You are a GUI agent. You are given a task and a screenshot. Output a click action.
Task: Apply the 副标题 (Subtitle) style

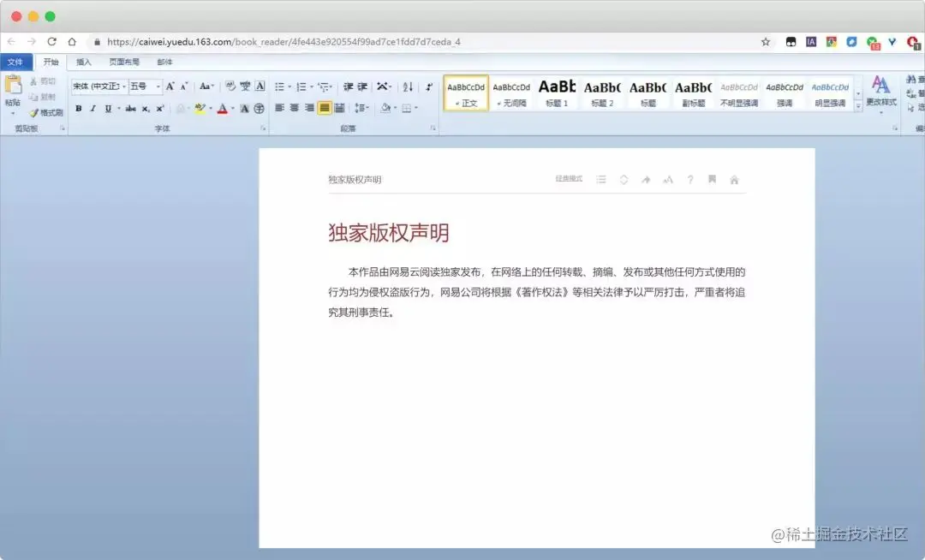[x=693, y=93]
